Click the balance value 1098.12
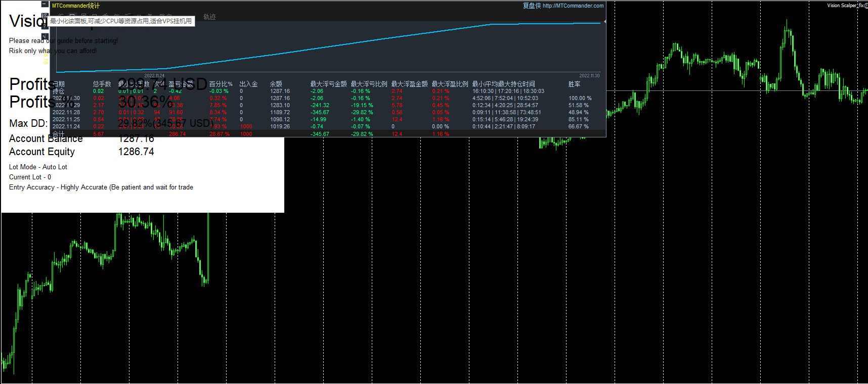 coord(280,119)
